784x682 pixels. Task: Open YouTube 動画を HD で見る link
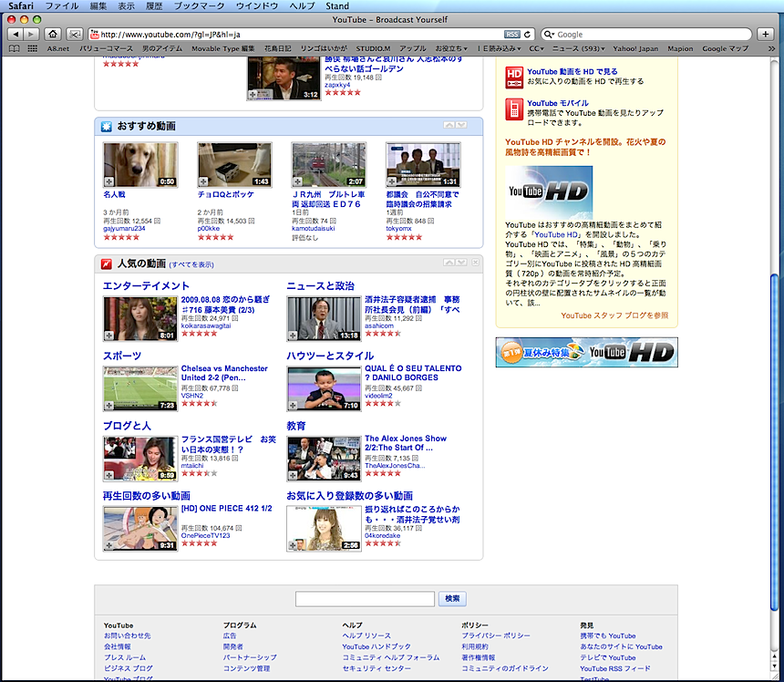coord(572,71)
